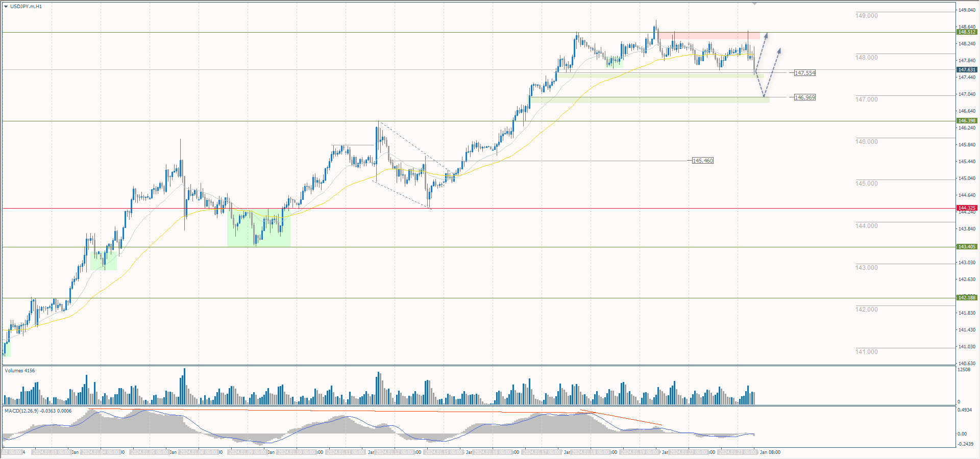Click the 2024.01.12 00:00 date marker
Viewport: 980px width, 459px height.
395,452
